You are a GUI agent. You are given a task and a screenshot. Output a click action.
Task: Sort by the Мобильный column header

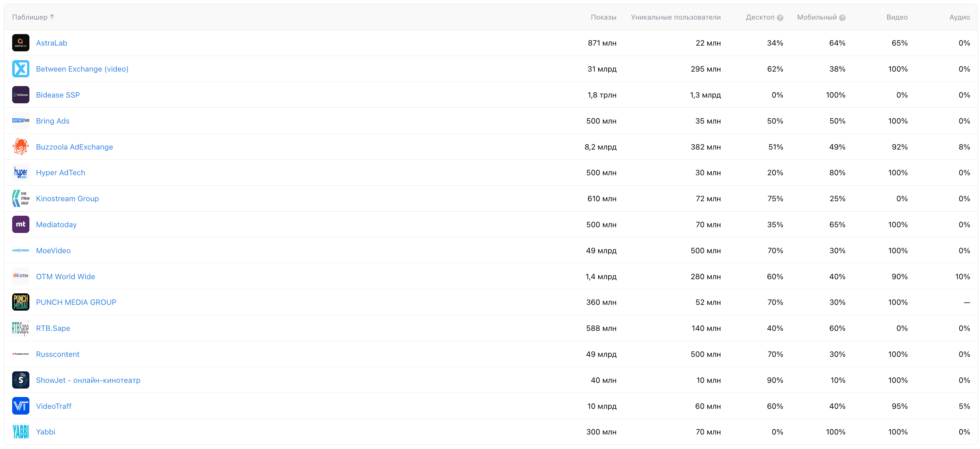[817, 17]
